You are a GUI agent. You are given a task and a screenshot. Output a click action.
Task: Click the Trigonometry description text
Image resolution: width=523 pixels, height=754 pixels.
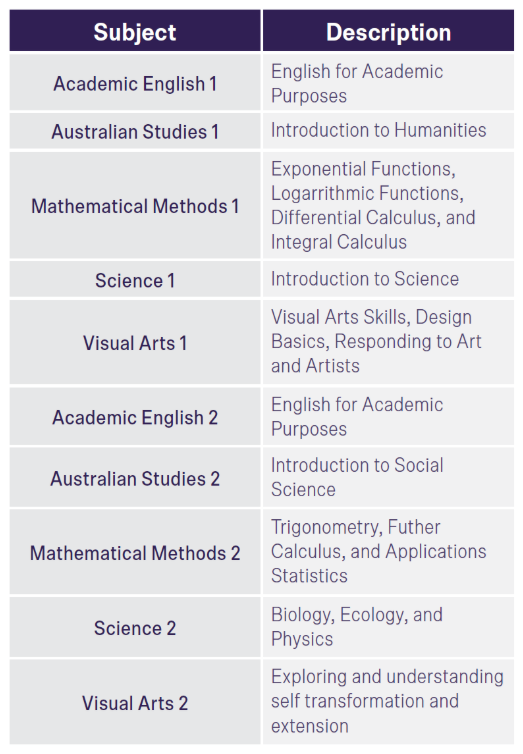coord(378,552)
